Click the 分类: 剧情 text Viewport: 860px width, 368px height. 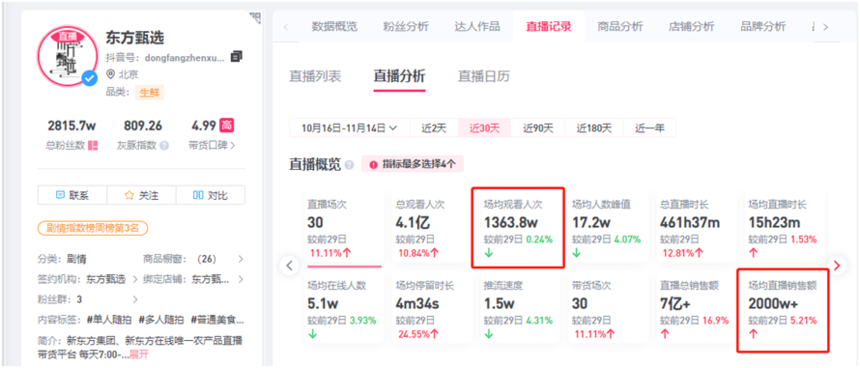(62, 259)
